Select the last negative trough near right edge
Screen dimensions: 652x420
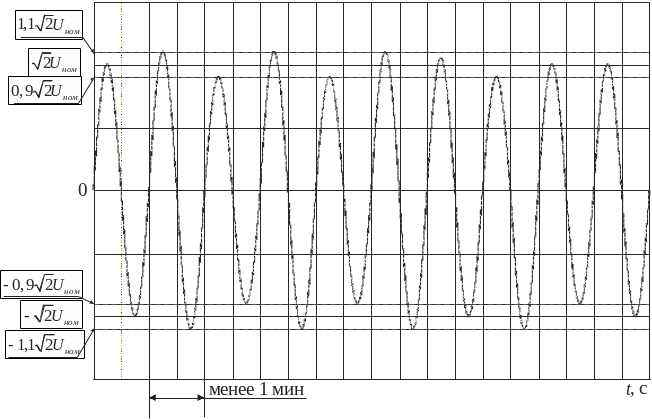pos(637,316)
